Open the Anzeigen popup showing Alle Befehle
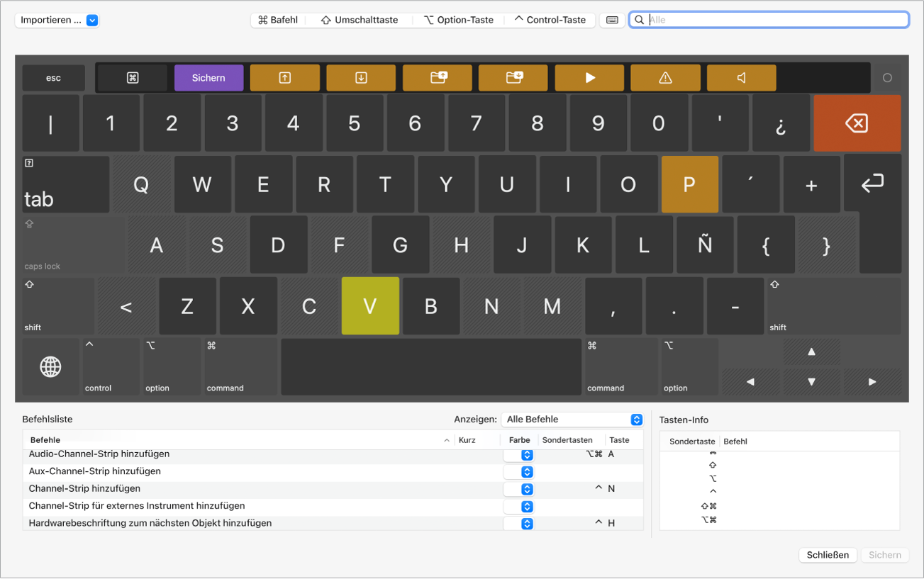924x579 pixels. tap(572, 419)
